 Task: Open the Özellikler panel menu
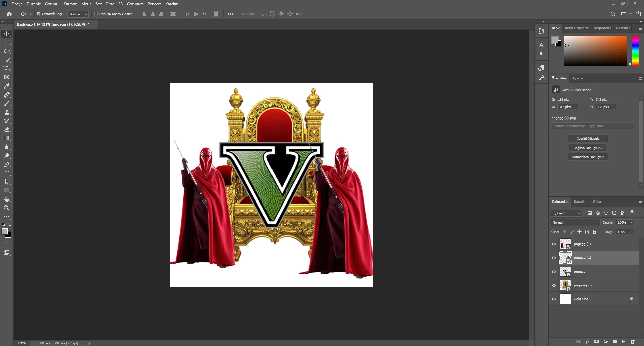pos(640,78)
